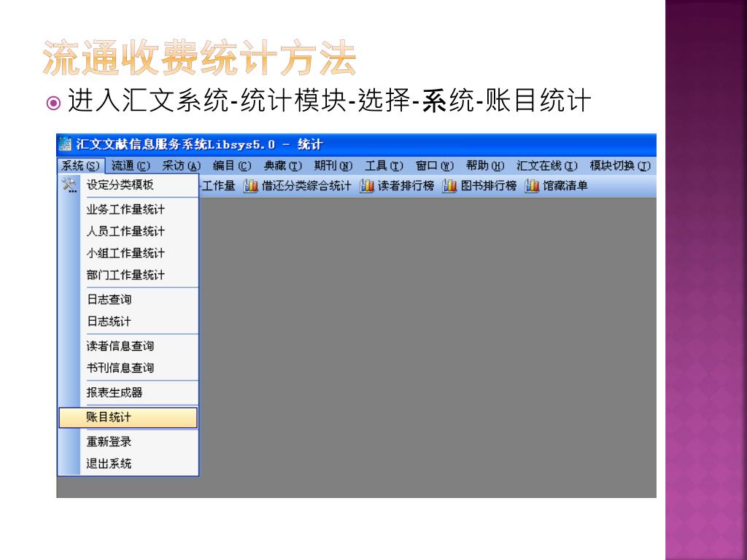Open the 流通(C) menu
The width and height of the screenshot is (747, 560).
coord(131,166)
